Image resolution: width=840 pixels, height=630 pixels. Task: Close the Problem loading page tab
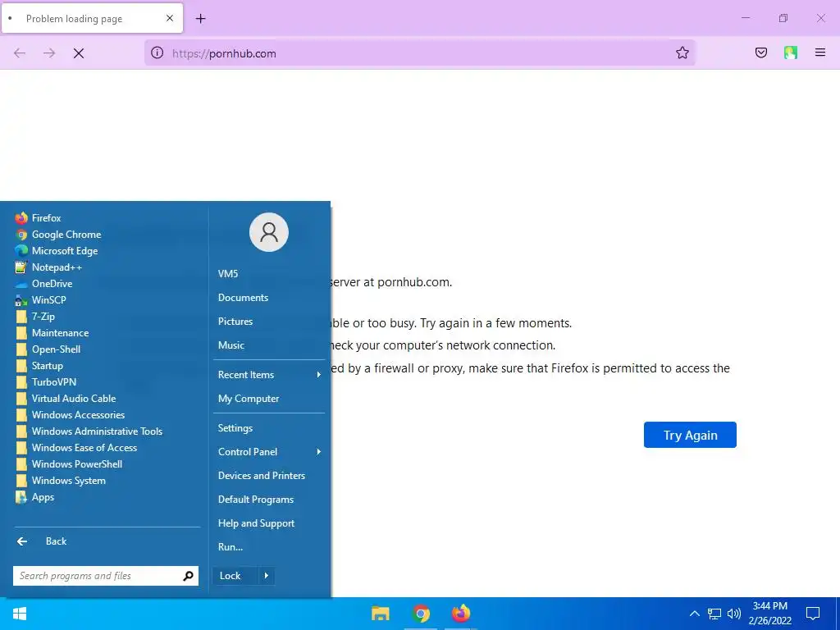170,18
